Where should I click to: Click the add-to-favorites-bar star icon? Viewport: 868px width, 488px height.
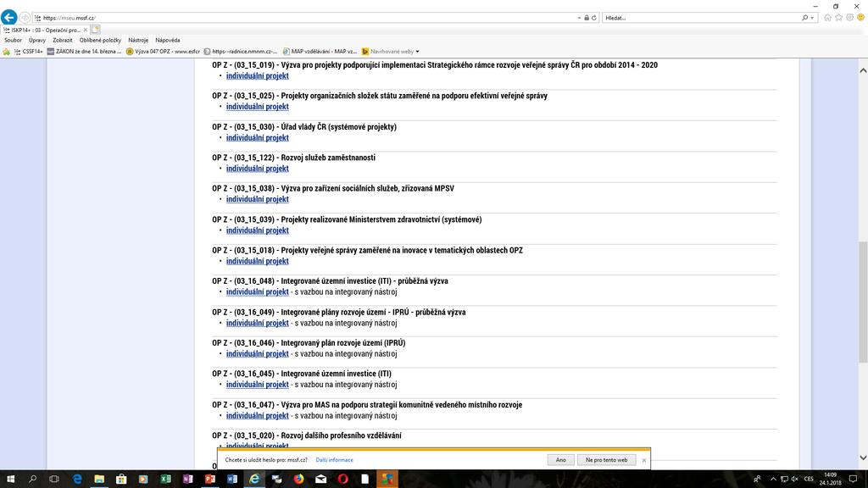[7, 52]
